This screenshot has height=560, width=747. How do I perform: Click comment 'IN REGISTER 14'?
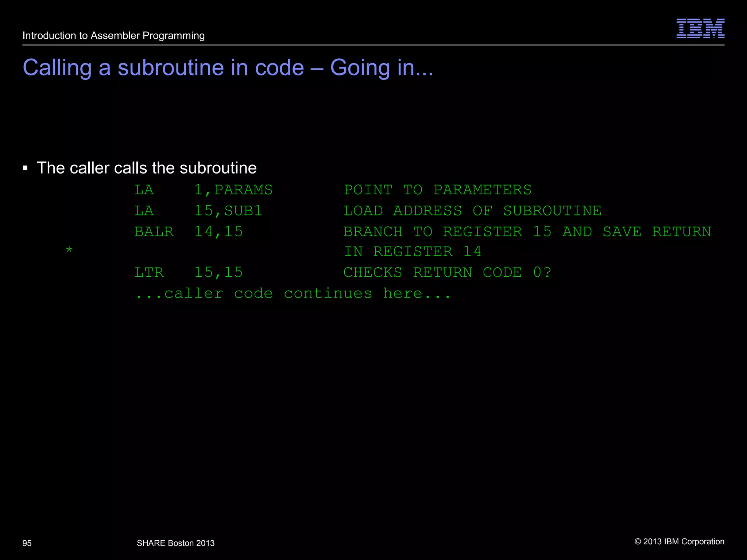(413, 252)
